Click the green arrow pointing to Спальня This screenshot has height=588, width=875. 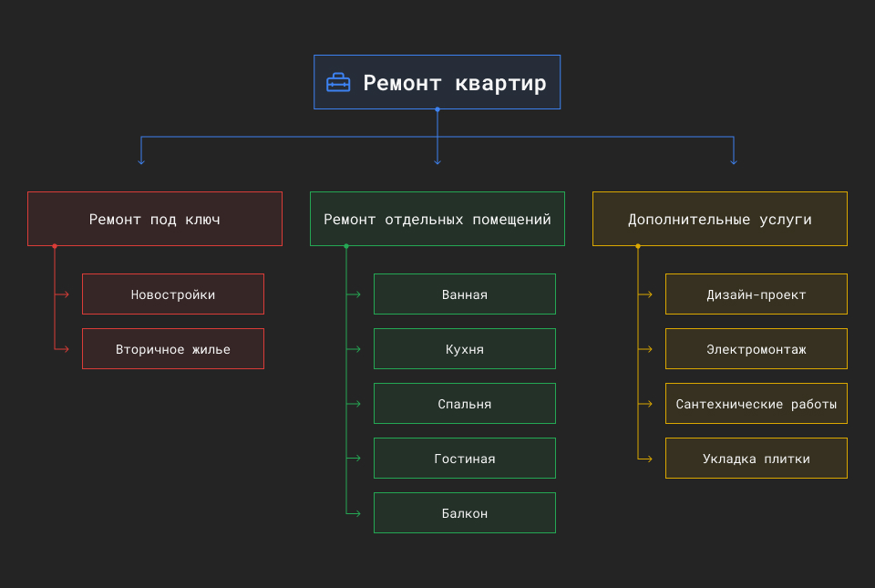[x=354, y=403]
